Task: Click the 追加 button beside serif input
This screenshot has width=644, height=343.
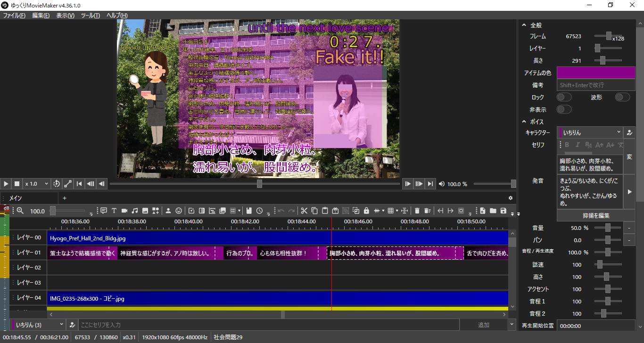Action: 483,325
